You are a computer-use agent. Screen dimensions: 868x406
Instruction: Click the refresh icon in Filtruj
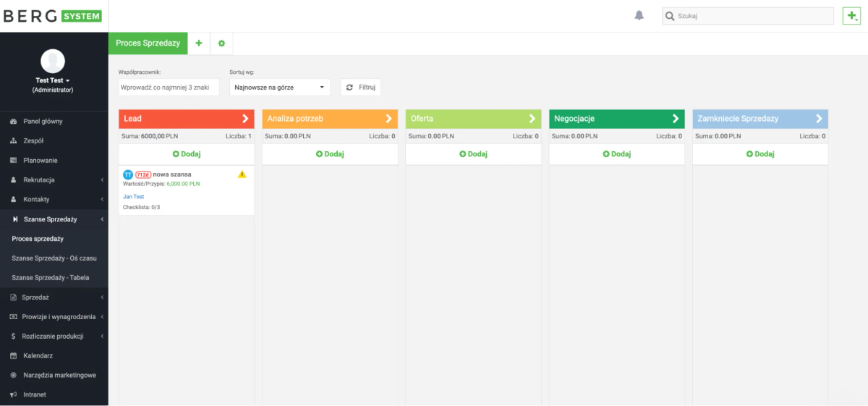[x=350, y=87]
